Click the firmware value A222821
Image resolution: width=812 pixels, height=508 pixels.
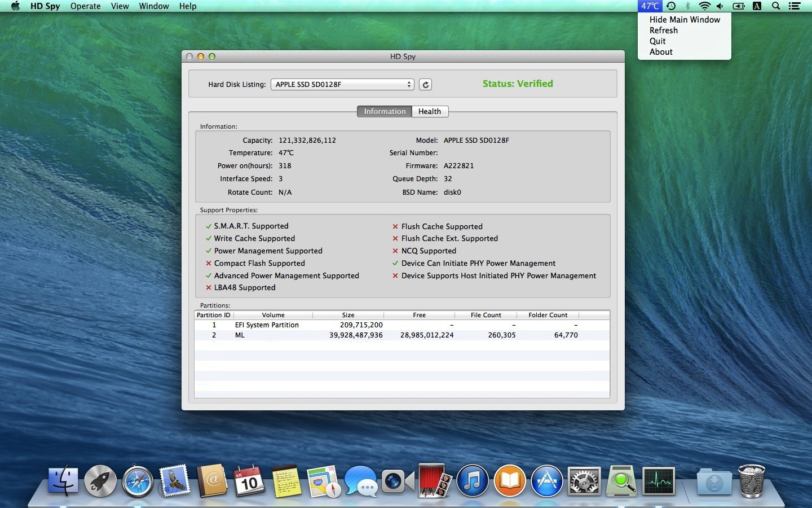coord(459,166)
